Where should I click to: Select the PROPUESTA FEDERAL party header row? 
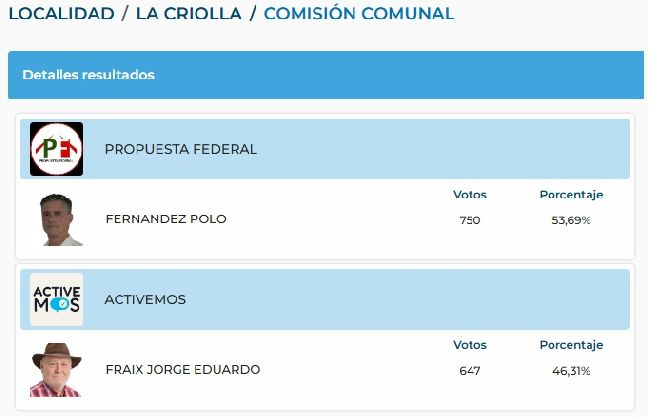[x=325, y=149]
